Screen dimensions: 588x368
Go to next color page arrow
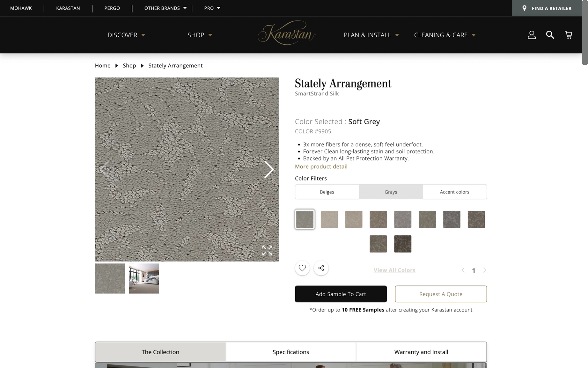pos(484,270)
